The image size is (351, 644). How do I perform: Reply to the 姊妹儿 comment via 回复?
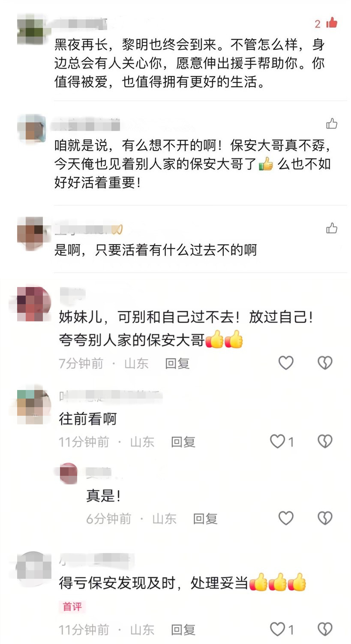point(177,364)
